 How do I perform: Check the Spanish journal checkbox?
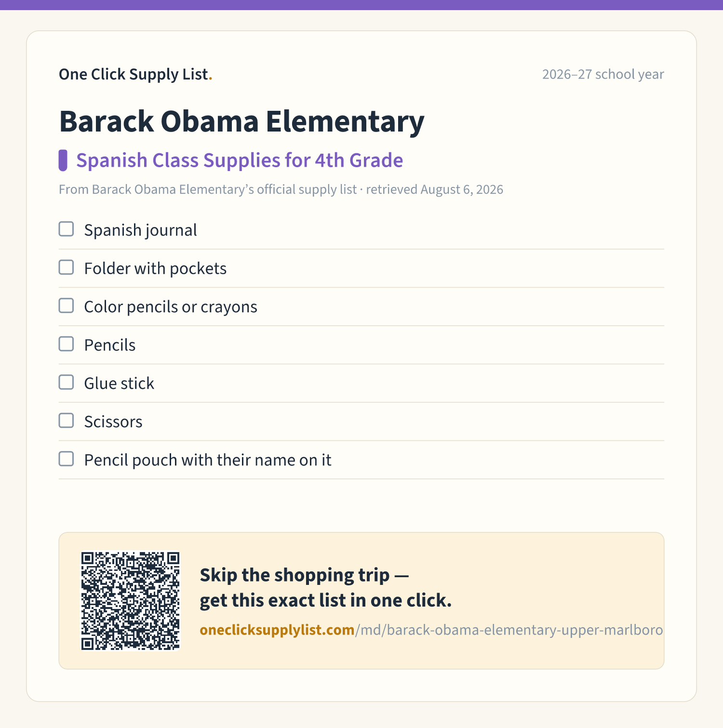[66, 229]
